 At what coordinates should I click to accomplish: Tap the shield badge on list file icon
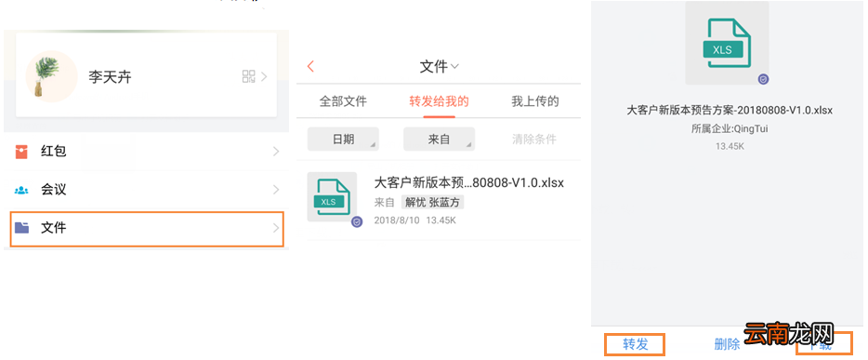(357, 222)
